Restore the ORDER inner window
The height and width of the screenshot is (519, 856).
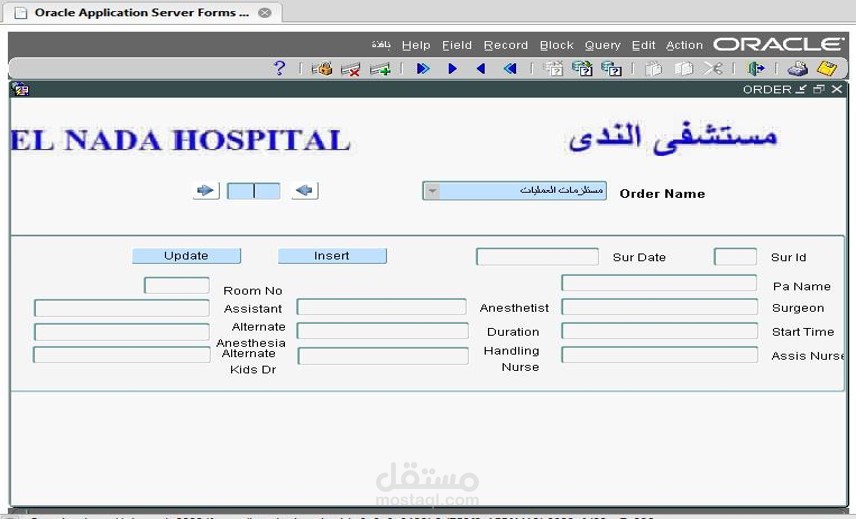(818, 89)
